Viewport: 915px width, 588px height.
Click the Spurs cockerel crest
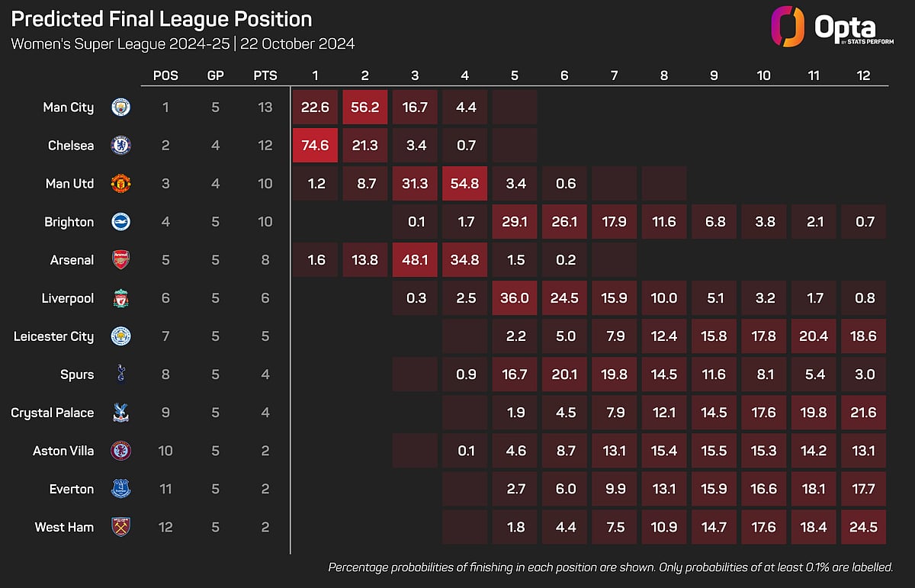pyautogui.click(x=121, y=374)
